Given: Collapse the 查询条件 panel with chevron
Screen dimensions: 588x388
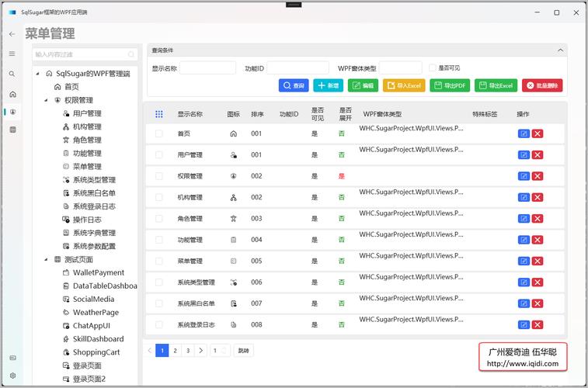Looking at the screenshot, I should pyautogui.click(x=559, y=50).
